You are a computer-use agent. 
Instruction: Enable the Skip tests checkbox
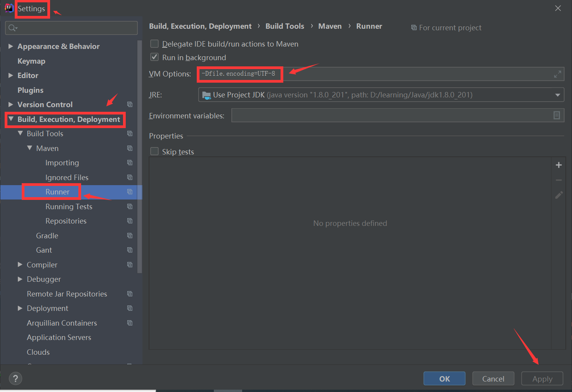[154, 151]
